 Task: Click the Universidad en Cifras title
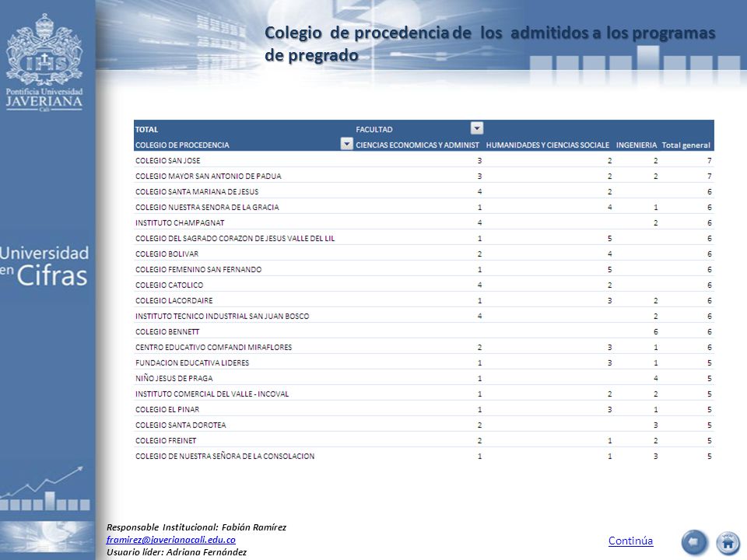click(44, 266)
